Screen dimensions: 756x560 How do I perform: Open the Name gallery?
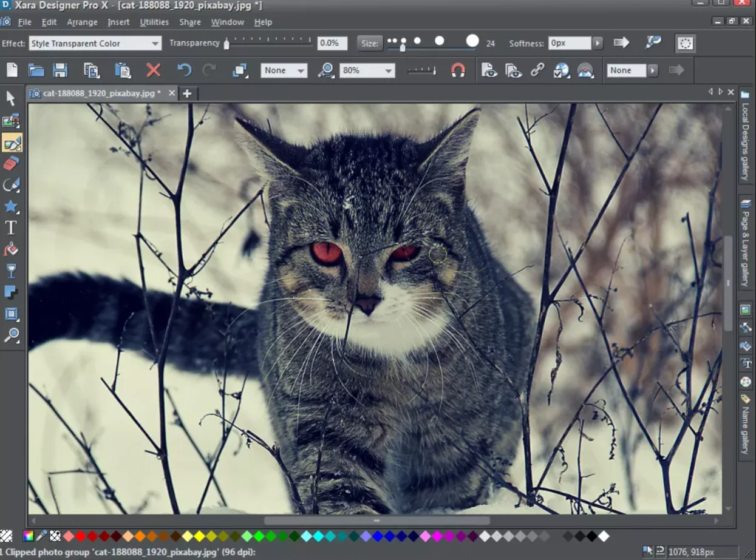point(745,423)
